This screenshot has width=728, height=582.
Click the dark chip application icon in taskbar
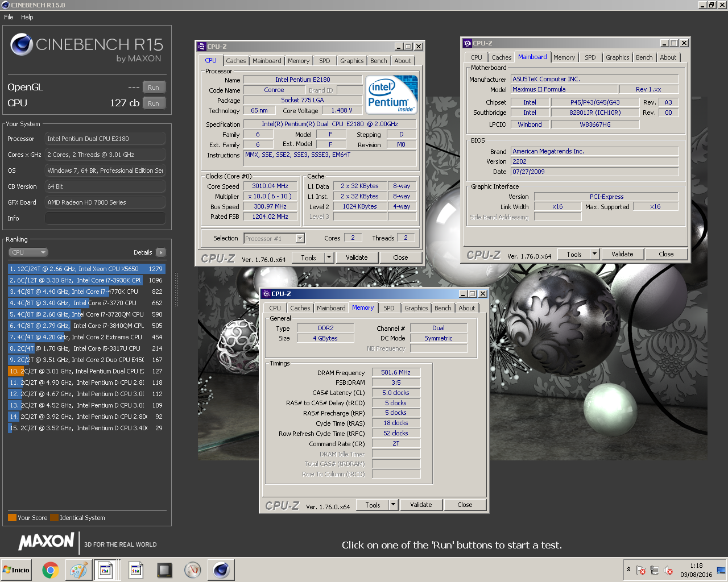(164, 569)
